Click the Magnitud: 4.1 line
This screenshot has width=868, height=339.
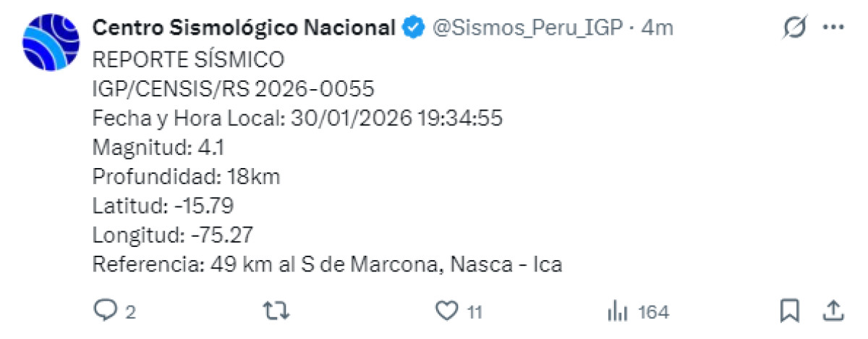tap(160, 147)
